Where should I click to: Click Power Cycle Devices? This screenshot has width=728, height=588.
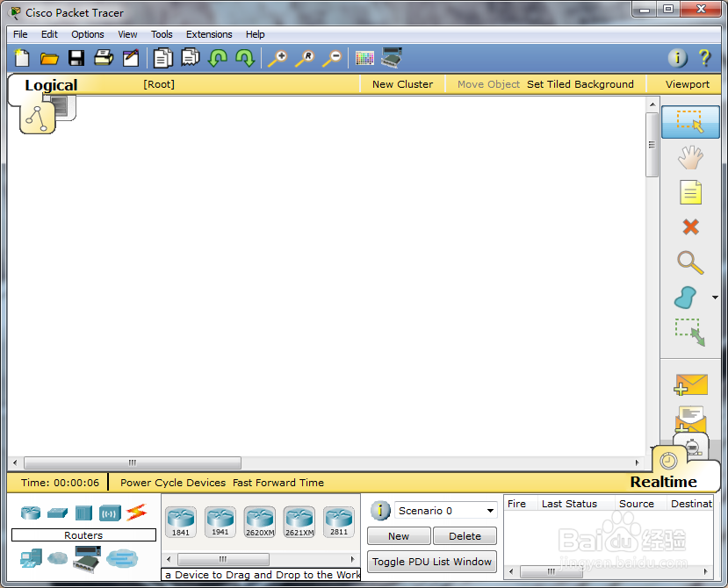click(173, 483)
